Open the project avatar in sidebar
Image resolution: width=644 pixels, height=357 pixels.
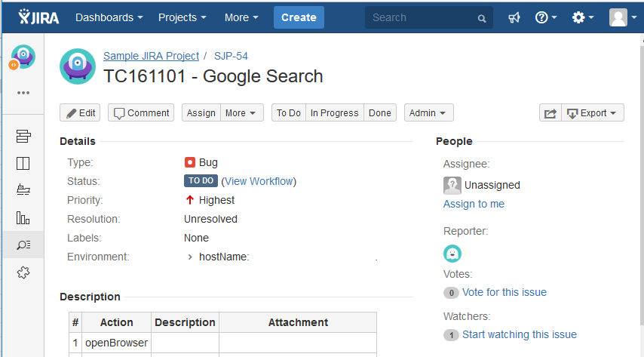(x=22, y=57)
